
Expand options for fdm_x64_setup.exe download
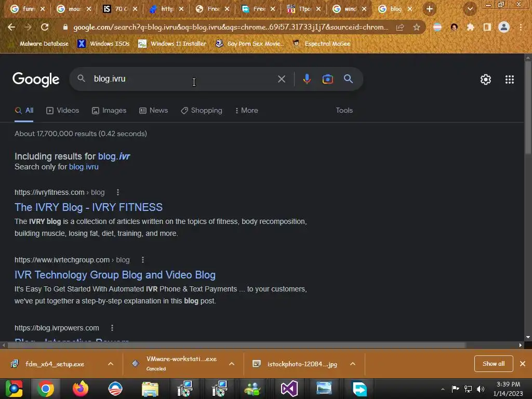point(111,364)
